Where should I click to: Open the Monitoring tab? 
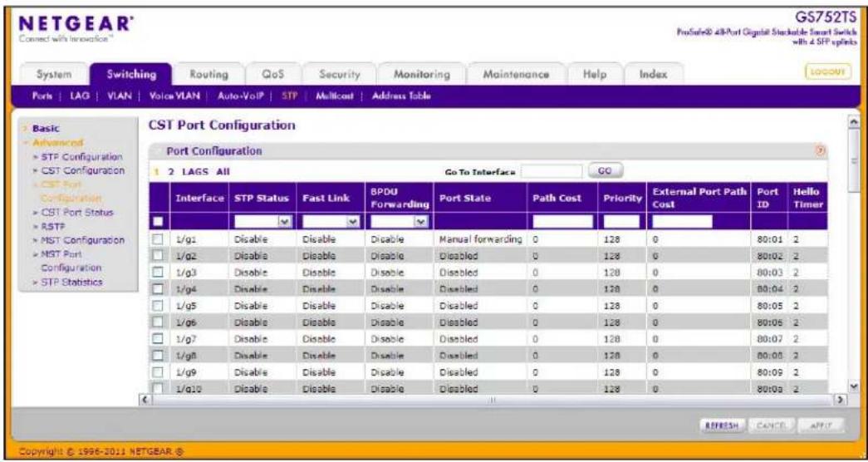(x=421, y=74)
